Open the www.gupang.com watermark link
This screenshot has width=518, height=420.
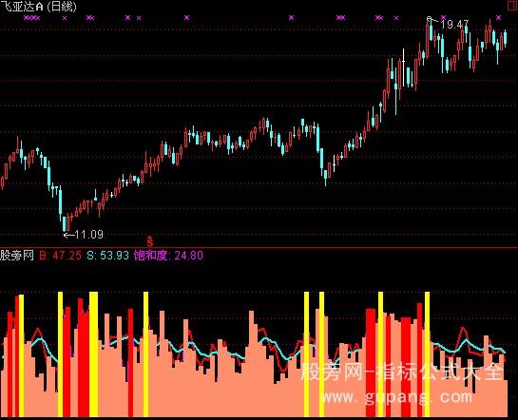[x=396, y=397]
